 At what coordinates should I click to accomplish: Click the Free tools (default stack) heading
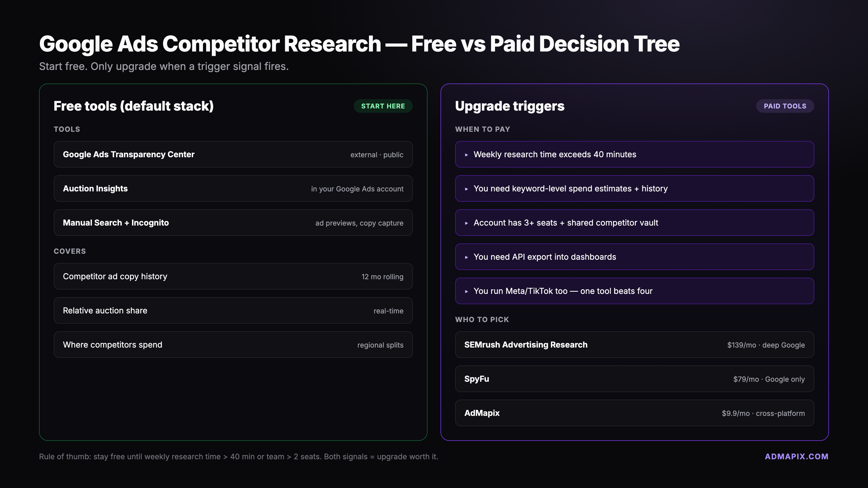(133, 106)
